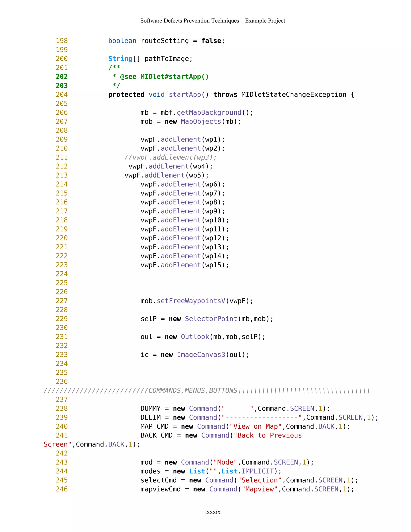This screenshot has height=532, width=411.
Task: Click the '@see MIDlet#startApp()' comment
Action: click(161, 77)
